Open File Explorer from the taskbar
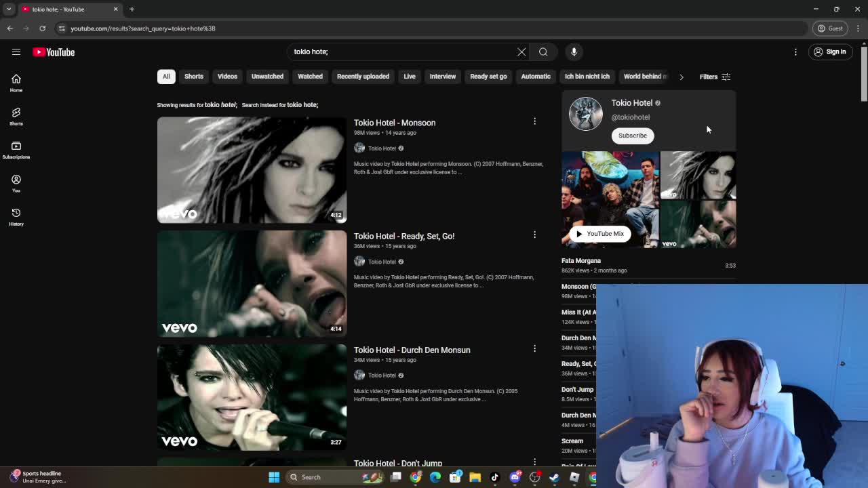 [x=475, y=477]
